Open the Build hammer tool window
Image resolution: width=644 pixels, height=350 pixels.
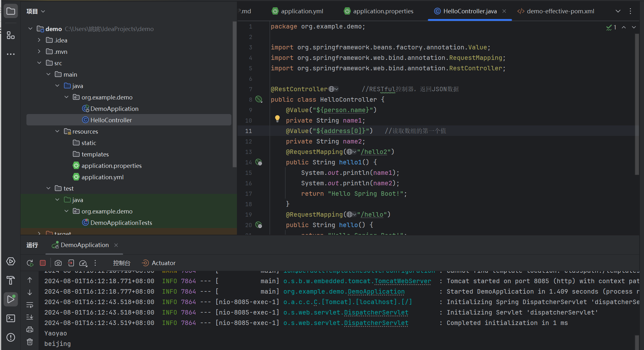(11, 280)
